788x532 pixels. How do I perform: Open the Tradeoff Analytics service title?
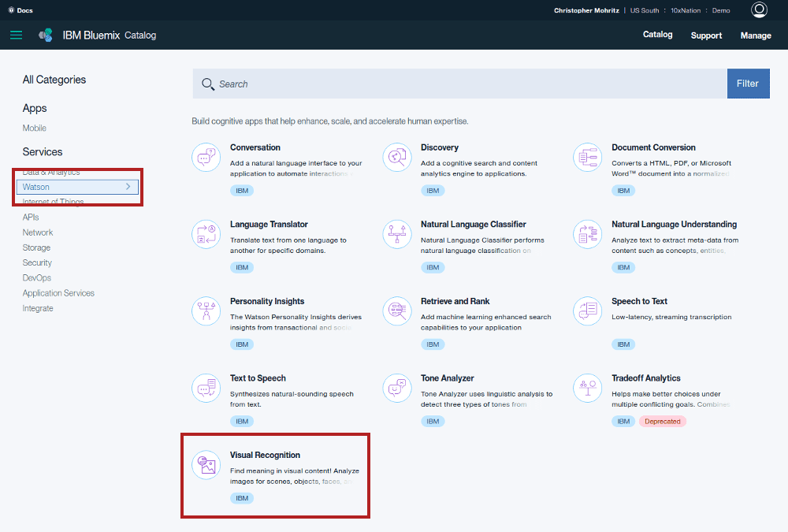coord(646,378)
